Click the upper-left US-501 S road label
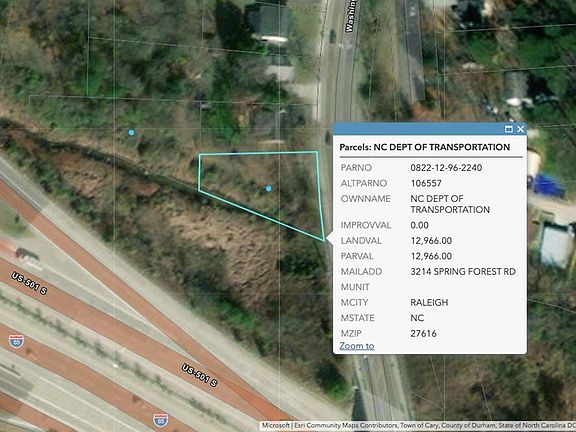 (x=29, y=283)
